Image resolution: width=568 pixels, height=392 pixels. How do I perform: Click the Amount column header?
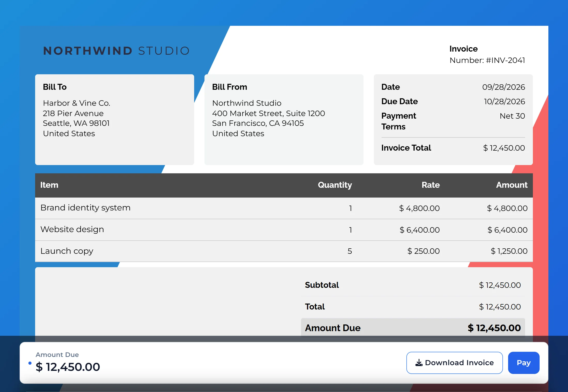[512, 185]
